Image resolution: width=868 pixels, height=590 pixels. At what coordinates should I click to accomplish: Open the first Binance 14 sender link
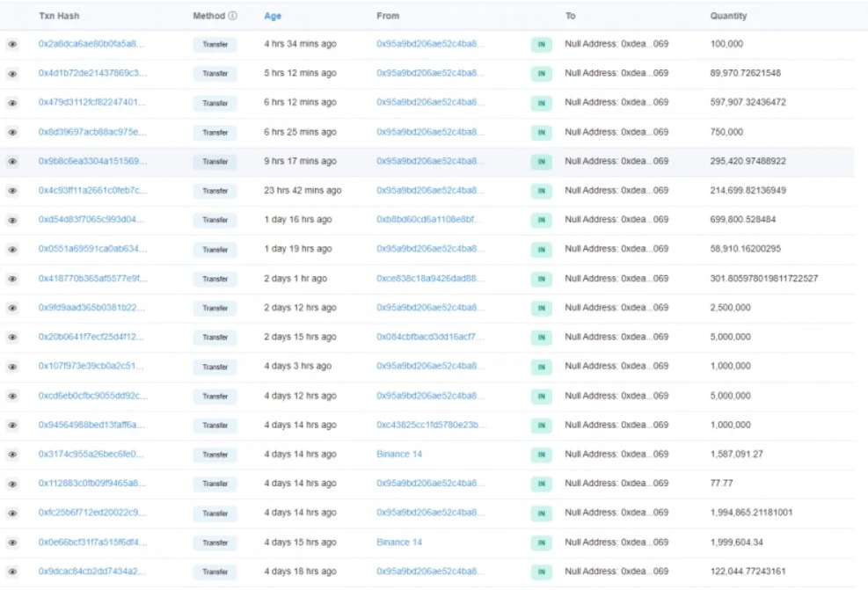pos(399,454)
